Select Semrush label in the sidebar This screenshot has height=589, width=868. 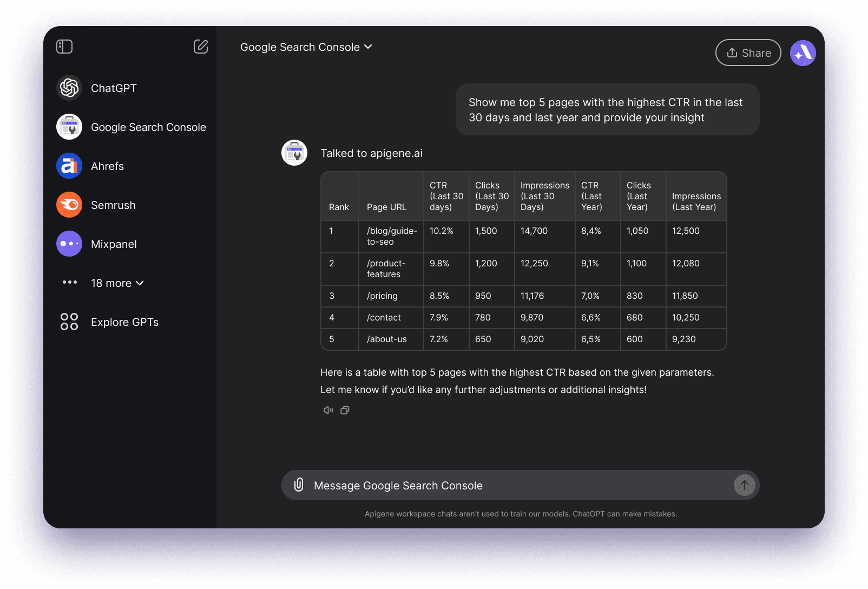(113, 205)
